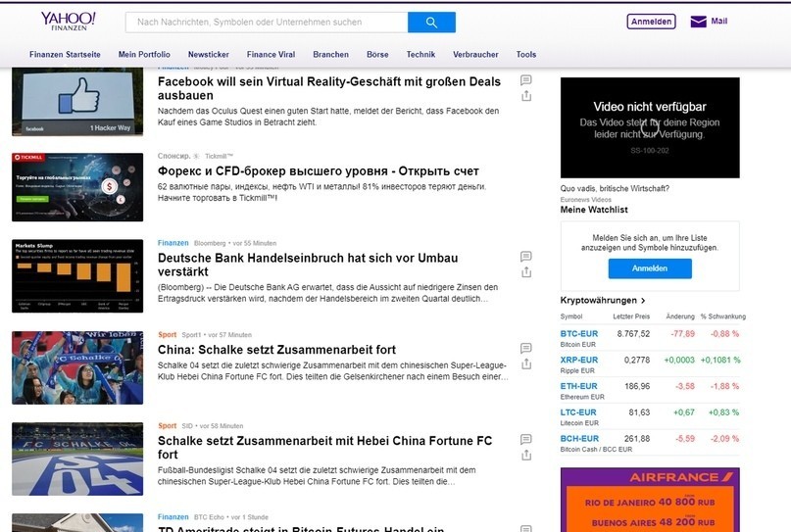Open Deutsche Bank Handelseinbruch headline

308,265
